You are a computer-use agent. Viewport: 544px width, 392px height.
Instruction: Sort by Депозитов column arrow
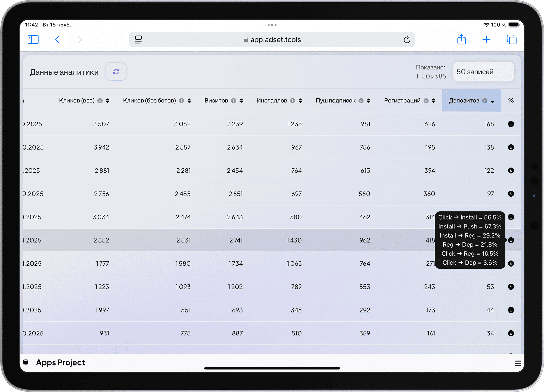click(x=493, y=101)
